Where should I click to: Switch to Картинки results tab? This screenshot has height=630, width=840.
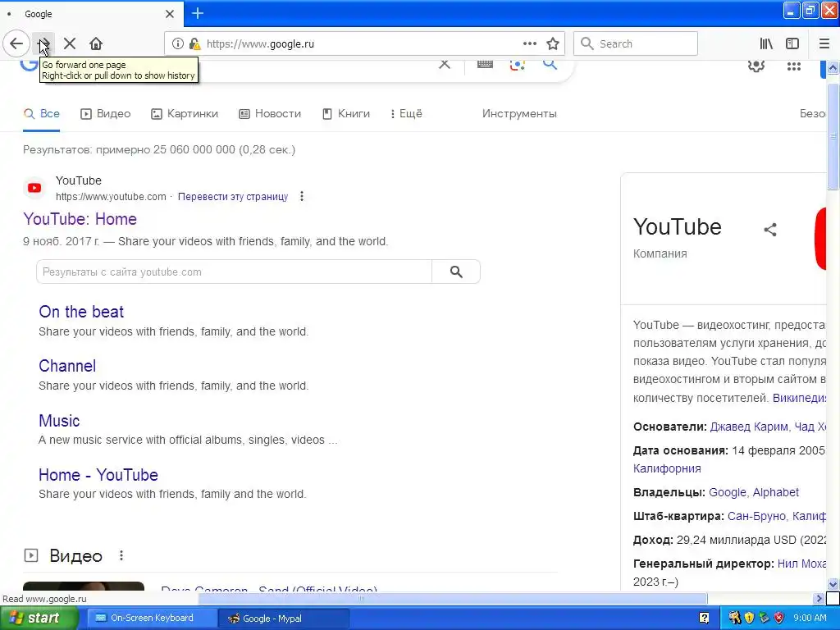[185, 113]
